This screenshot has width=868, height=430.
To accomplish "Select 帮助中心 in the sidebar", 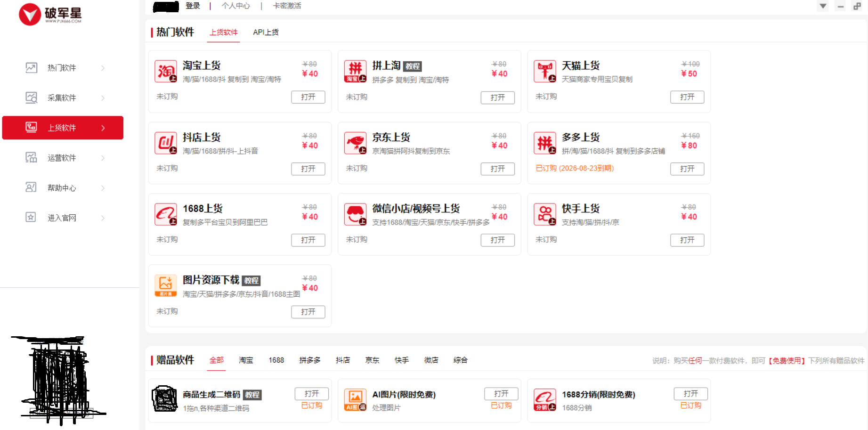I will coord(63,188).
